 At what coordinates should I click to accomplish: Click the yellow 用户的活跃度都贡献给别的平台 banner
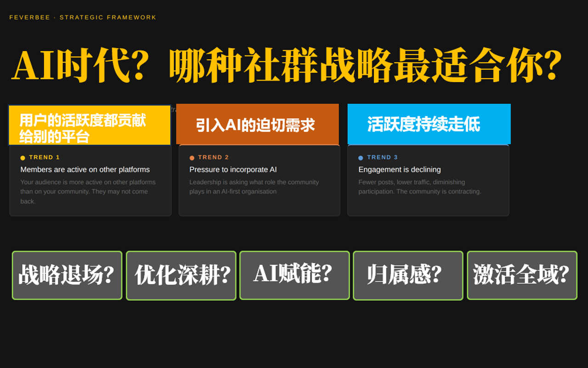click(x=90, y=125)
